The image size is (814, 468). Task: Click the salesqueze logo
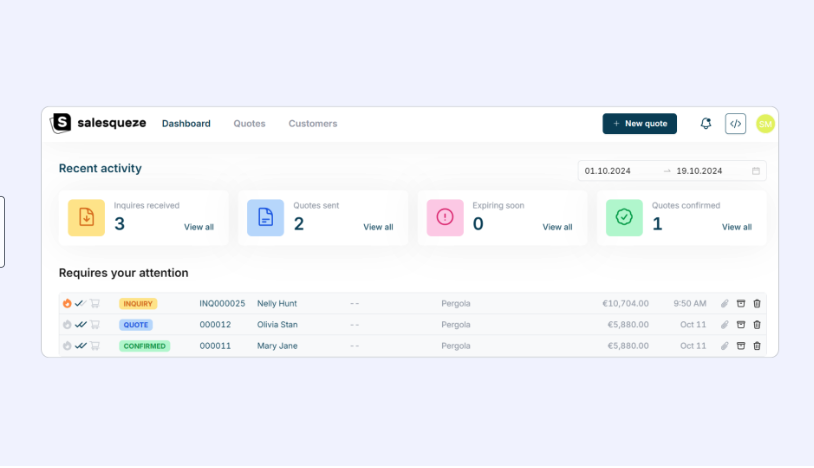point(98,123)
